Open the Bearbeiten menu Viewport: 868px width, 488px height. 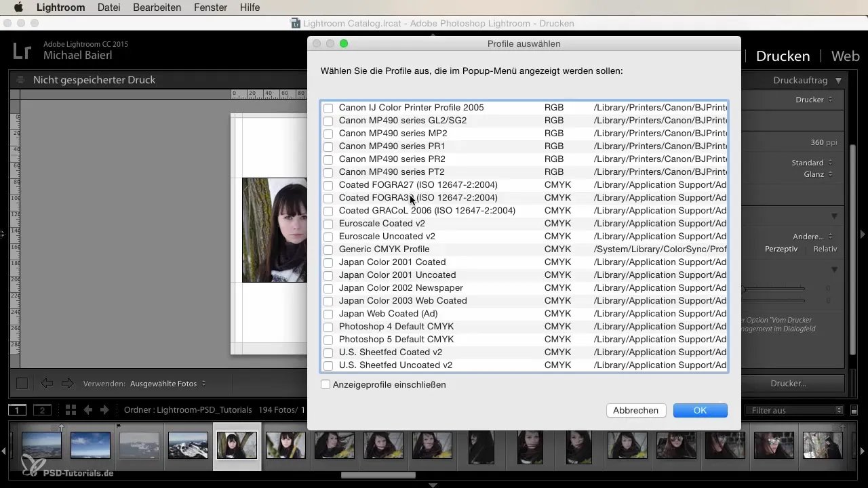[x=158, y=7]
